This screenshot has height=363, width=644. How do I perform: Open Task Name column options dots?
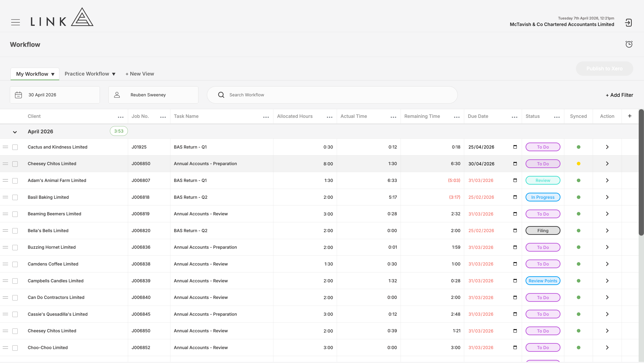click(266, 117)
